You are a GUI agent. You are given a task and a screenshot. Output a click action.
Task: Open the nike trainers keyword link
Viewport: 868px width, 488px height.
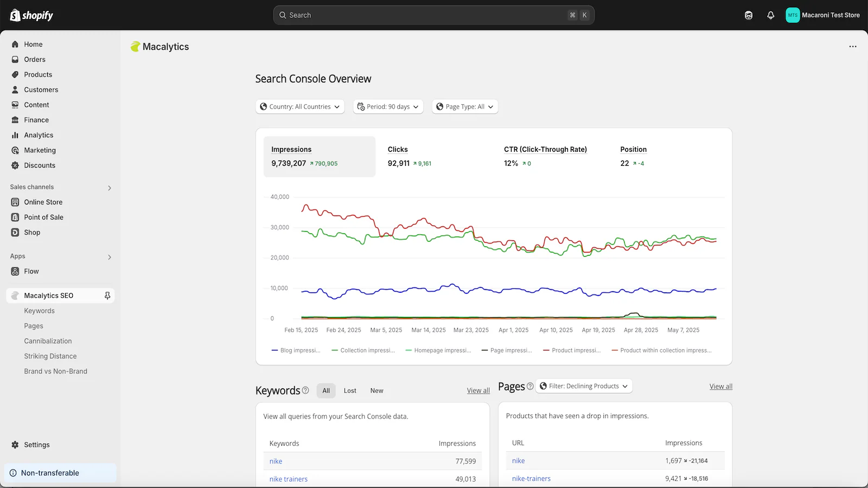[x=289, y=479]
